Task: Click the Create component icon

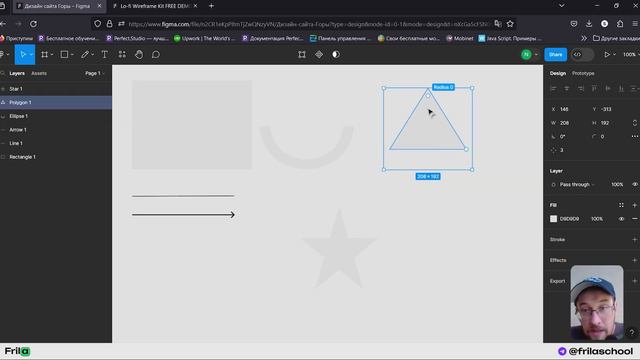Action: 319,55
